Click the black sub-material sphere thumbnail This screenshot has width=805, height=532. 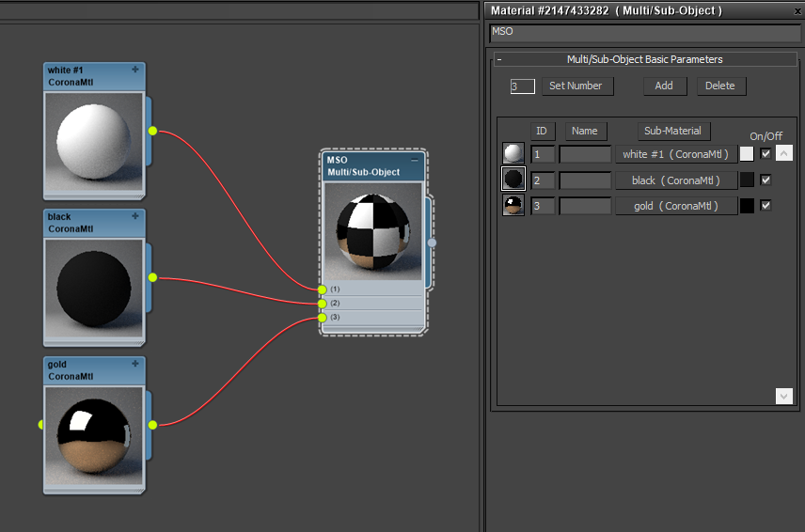pyautogui.click(x=513, y=179)
